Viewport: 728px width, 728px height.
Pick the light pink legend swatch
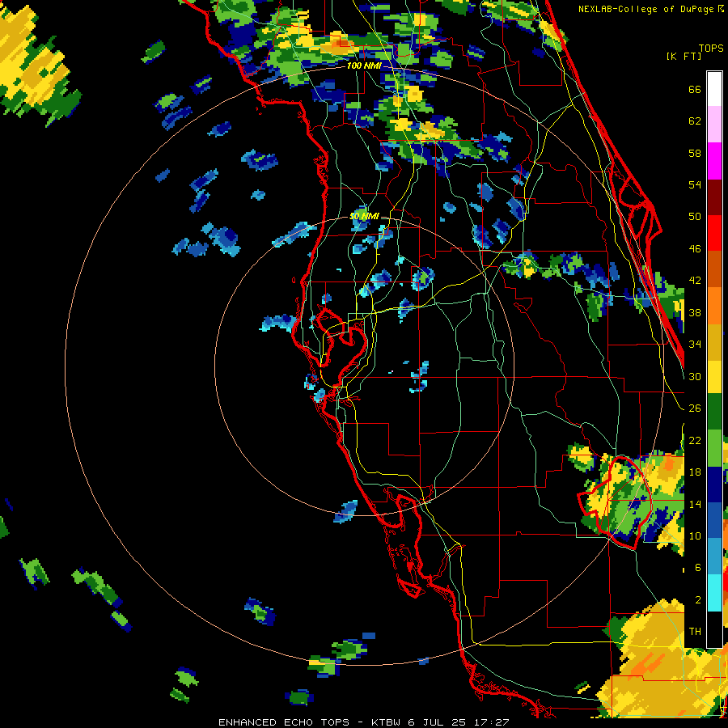714,124
